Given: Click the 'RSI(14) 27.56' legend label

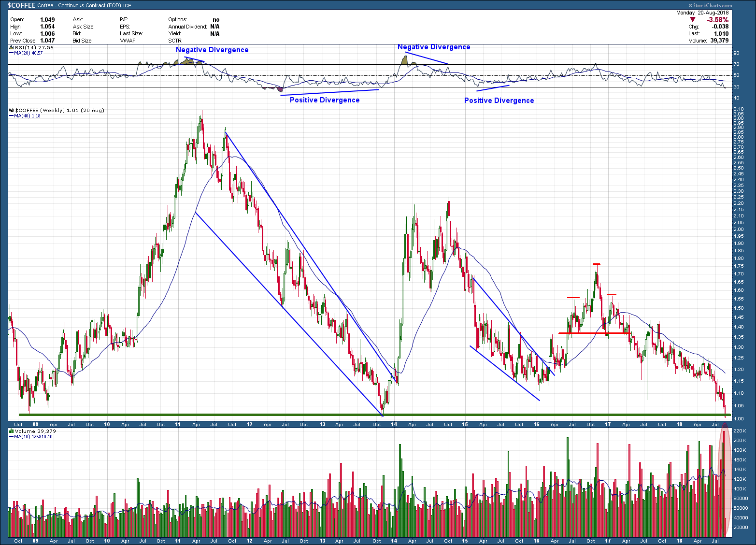Looking at the screenshot, I should tap(34, 48).
